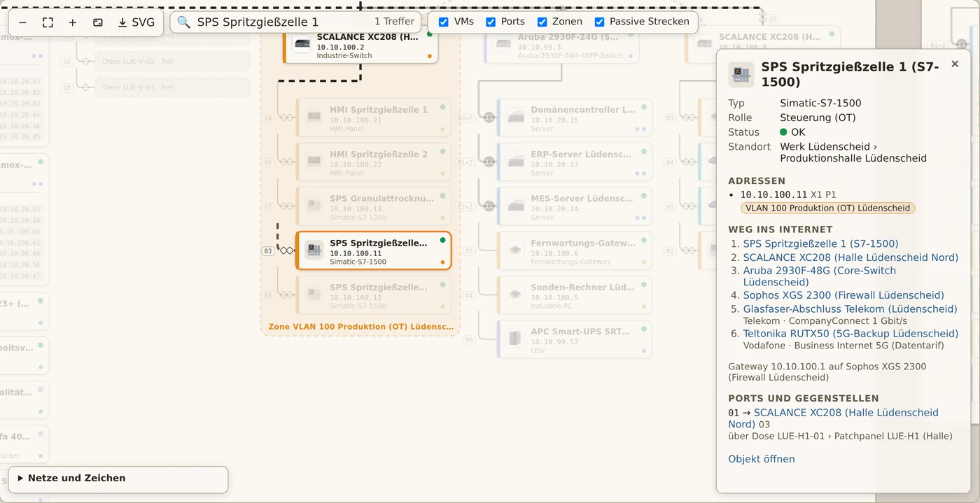Select the APC Smart-UPS node icon
This screenshot has width=980, height=503.
pos(516,339)
